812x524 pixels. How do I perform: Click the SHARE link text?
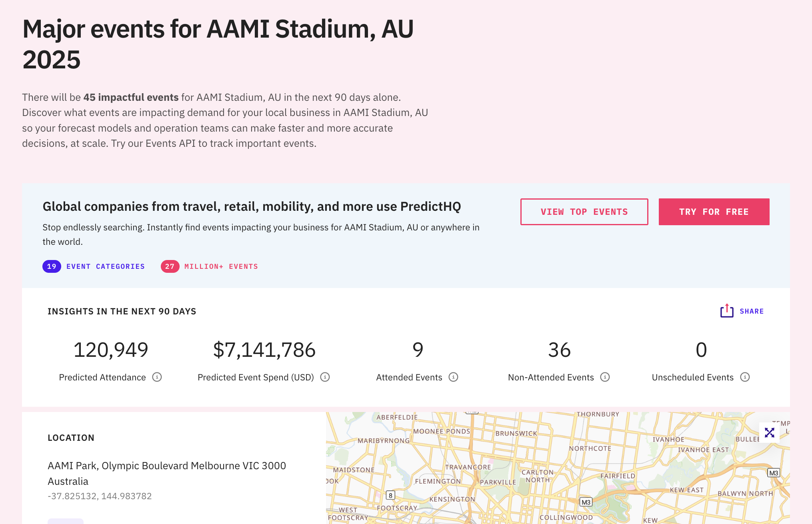coord(752,311)
